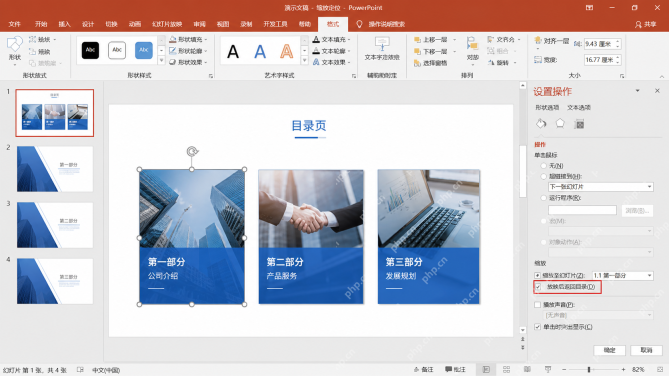Switch to 文本选项 tab in pane

[x=579, y=108]
